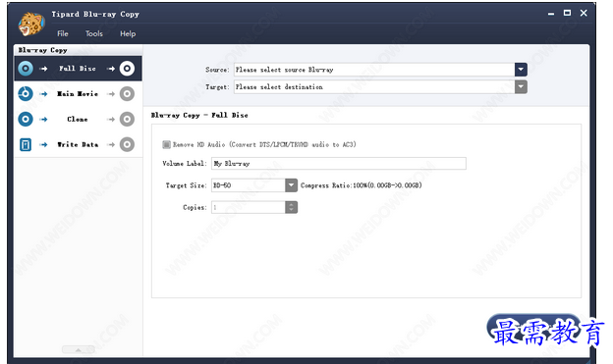
Task: Click the Tipard cheetah logo icon
Action: click(x=31, y=24)
